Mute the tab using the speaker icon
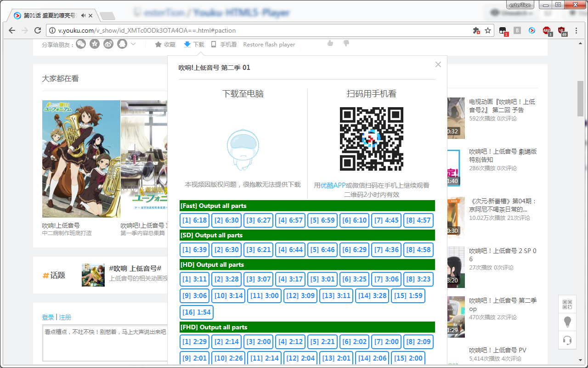The width and height of the screenshot is (588, 368). tap(83, 16)
